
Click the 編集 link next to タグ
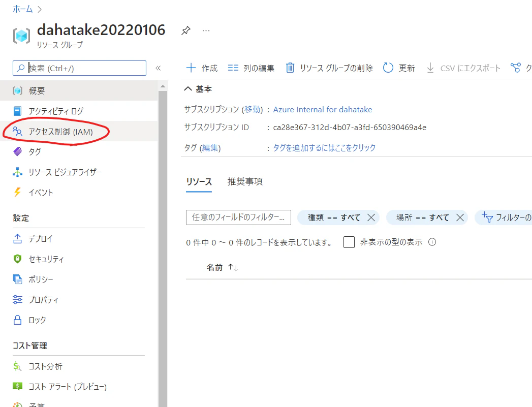(210, 148)
